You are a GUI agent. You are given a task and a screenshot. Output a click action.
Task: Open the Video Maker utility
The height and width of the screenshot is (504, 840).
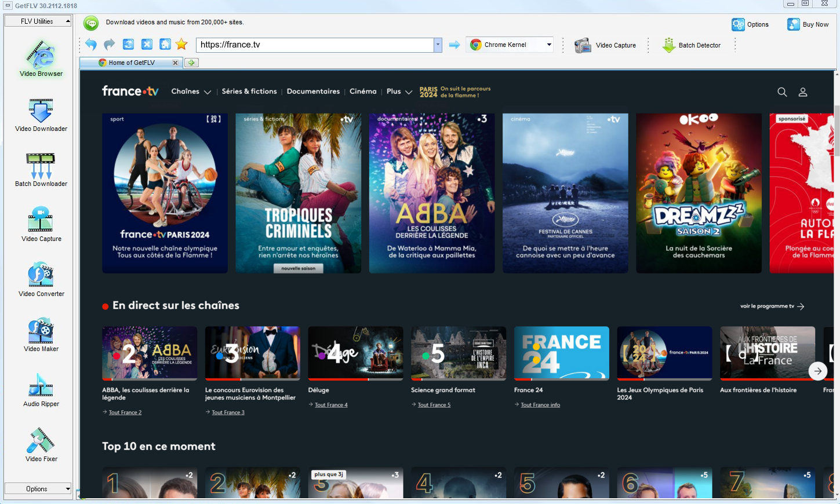[41, 335]
